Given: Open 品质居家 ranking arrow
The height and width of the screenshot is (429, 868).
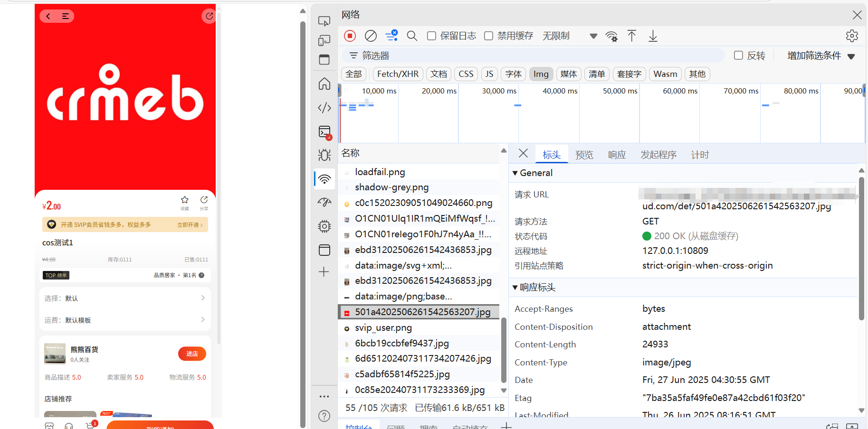Looking at the screenshot, I should point(201,275).
